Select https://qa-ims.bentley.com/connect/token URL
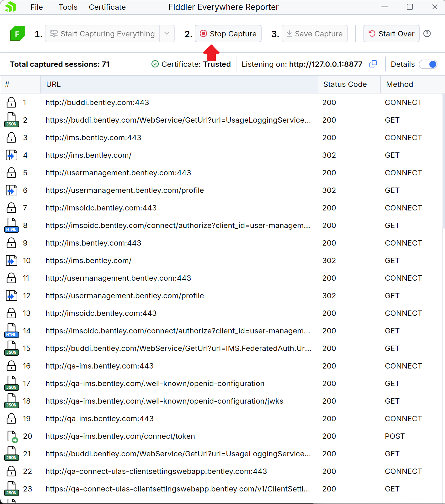The width and height of the screenshot is (445, 504). (120, 436)
